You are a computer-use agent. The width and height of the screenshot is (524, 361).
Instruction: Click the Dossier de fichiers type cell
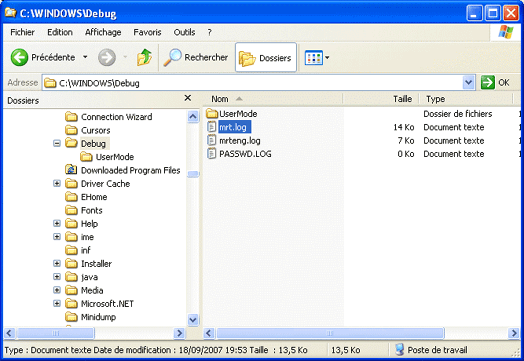pyautogui.click(x=458, y=114)
